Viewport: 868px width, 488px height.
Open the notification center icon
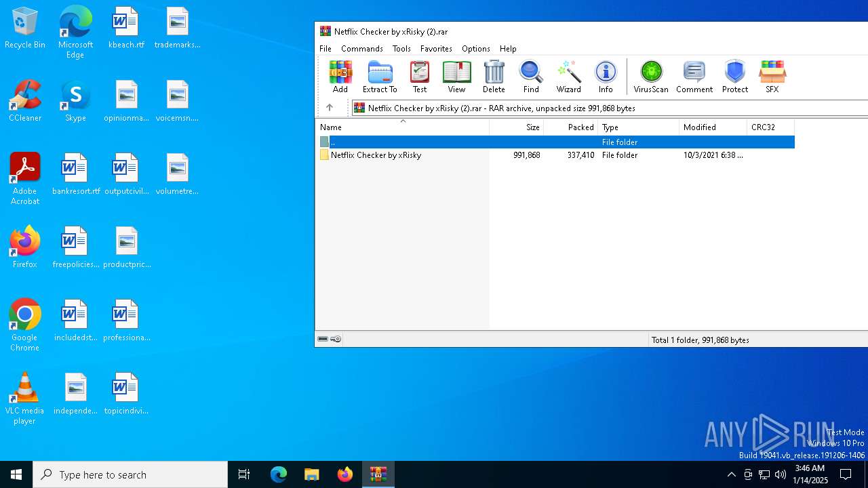point(846,474)
